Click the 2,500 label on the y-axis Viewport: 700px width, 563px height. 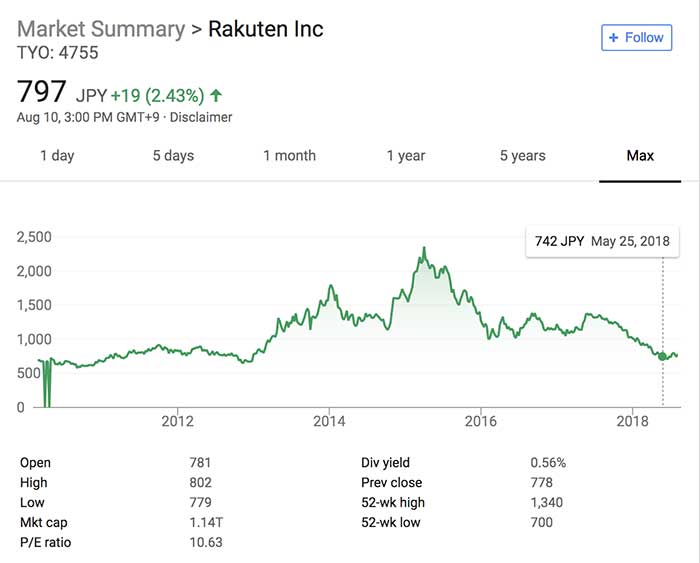(34, 237)
